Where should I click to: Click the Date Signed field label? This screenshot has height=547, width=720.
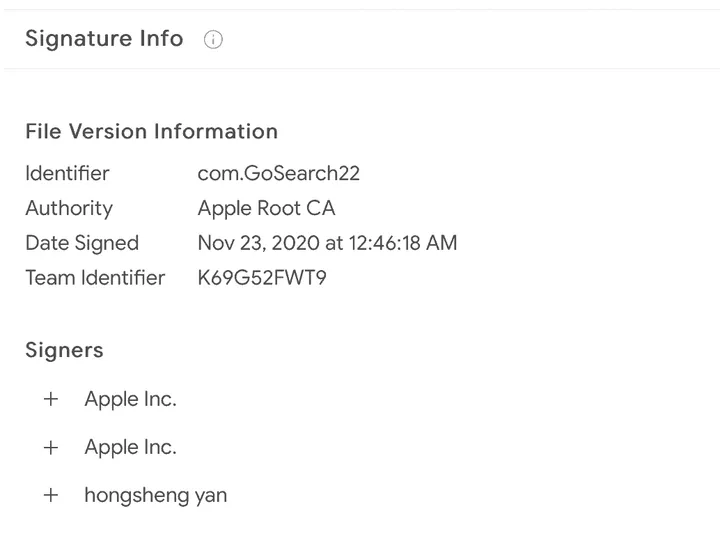click(x=82, y=243)
